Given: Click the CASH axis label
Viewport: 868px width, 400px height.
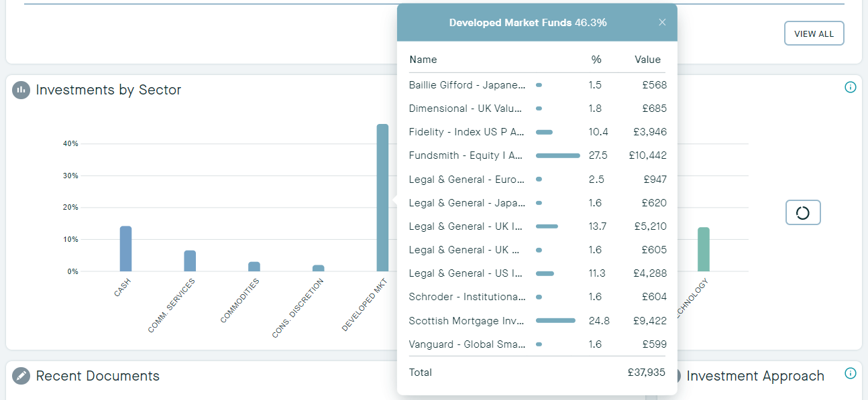Looking at the screenshot, I should click(122, 287).
